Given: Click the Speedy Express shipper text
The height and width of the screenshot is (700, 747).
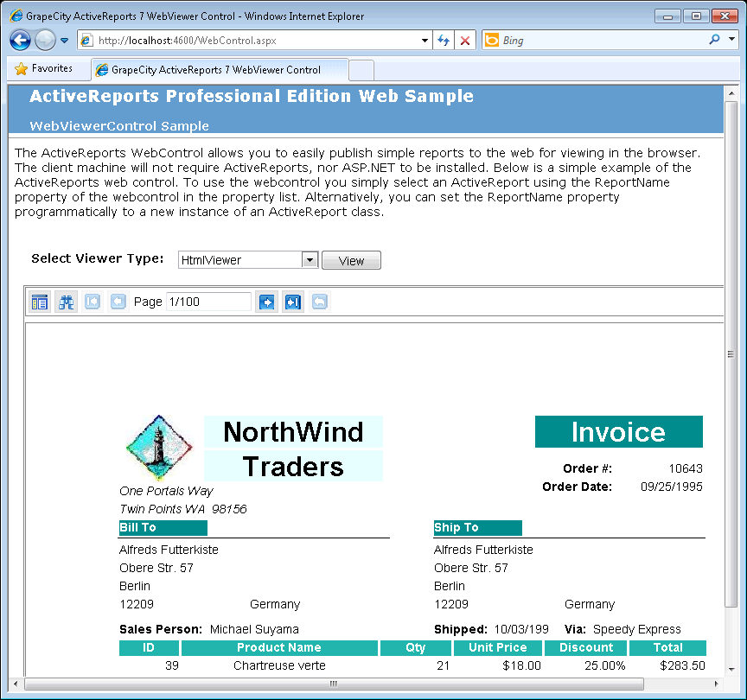Looking at the screenshot, I should coord(637,629).
